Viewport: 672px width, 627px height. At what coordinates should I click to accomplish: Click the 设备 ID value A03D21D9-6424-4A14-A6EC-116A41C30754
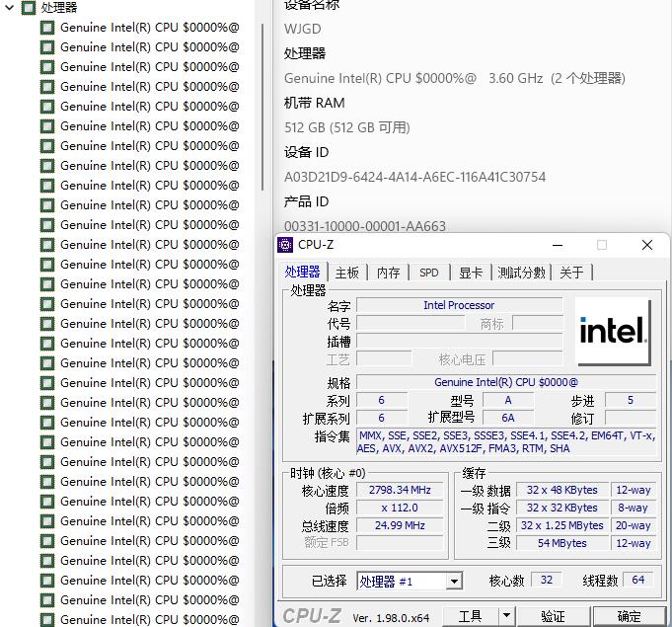(x=414, y=177)
